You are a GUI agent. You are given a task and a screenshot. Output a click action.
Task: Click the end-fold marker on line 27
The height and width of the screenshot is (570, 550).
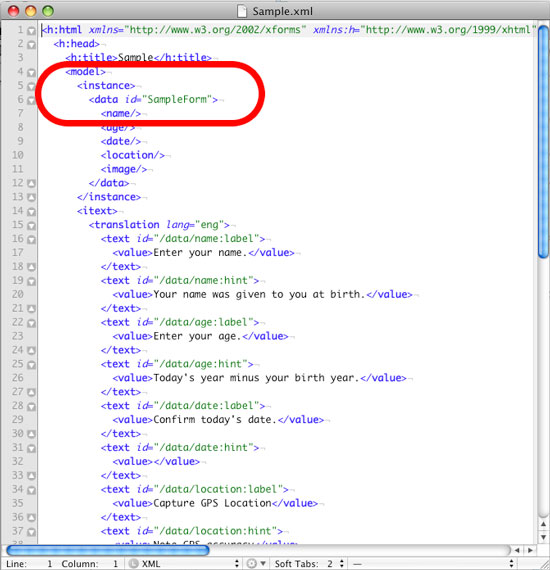tap(32, 393)
